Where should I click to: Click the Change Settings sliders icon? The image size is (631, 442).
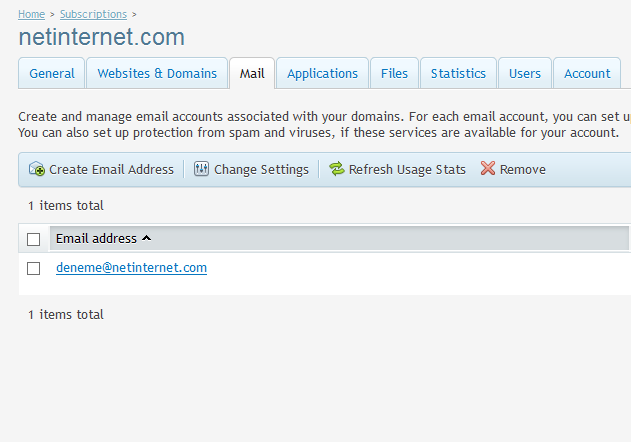click(202, 170)
